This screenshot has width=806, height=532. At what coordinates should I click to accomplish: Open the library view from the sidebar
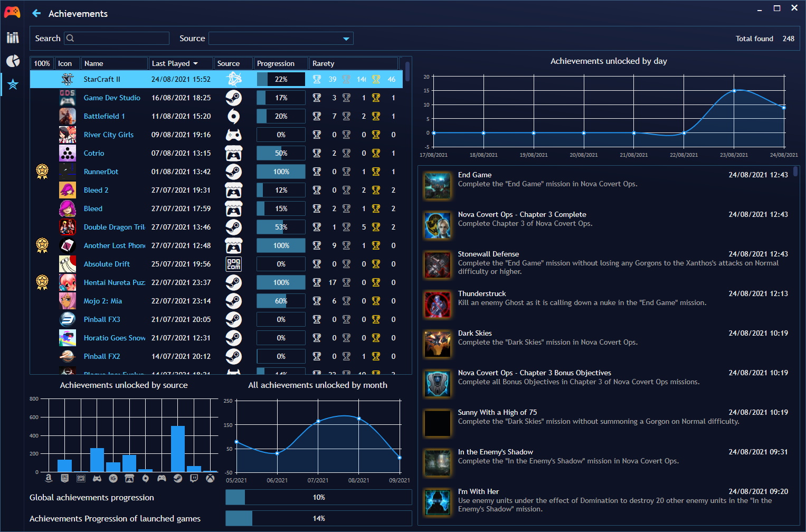click(13, 37)
